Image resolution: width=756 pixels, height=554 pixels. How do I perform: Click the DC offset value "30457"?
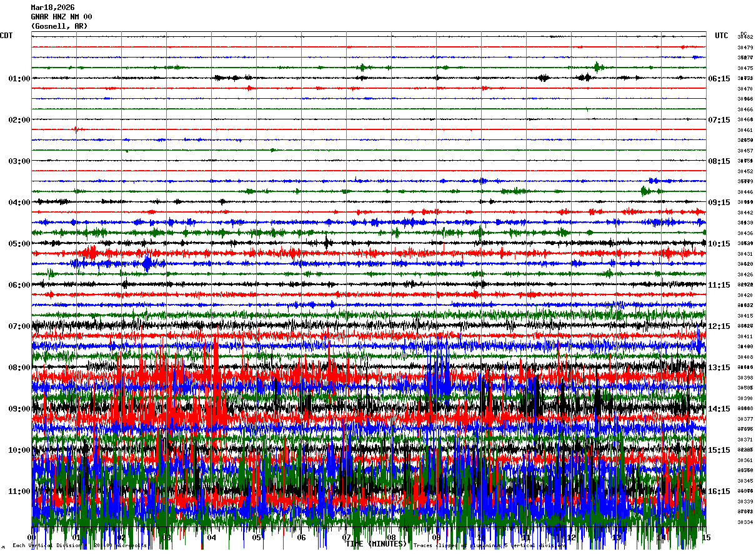745,151
